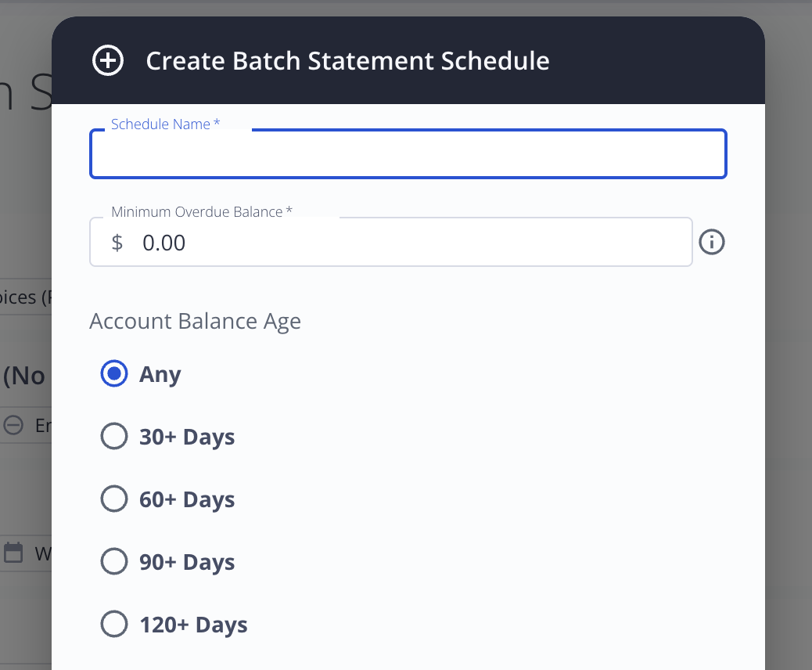Click the plus circle icon in dialog header
The image size is (812, 670).
tap(108, 61)
